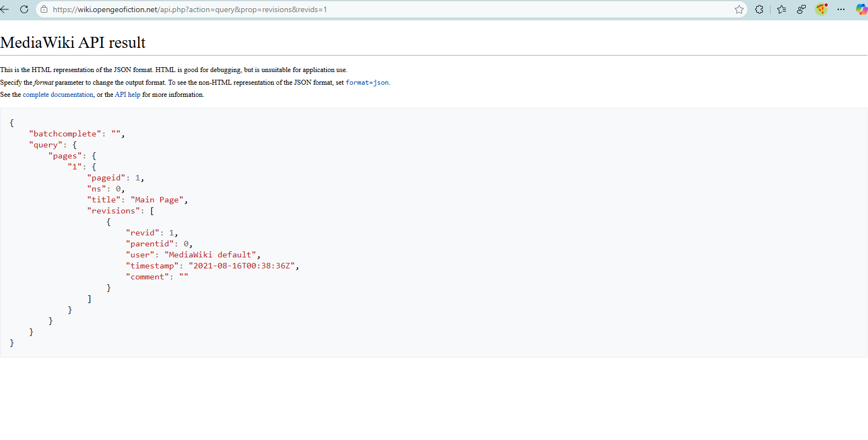This screenshot has height=440, width=868.
Task: Click the "pageid" key in the JSON
Action: pos(106,178)
